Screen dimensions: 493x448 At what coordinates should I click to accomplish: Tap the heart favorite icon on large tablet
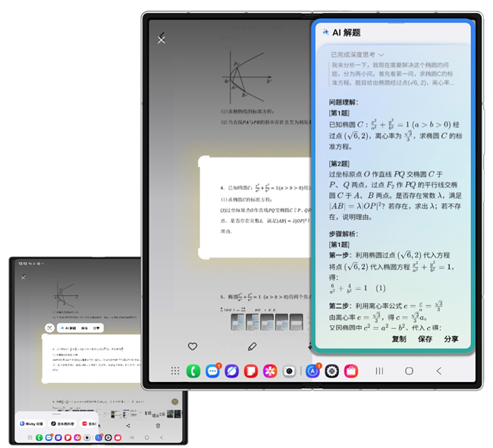[193, 346]
